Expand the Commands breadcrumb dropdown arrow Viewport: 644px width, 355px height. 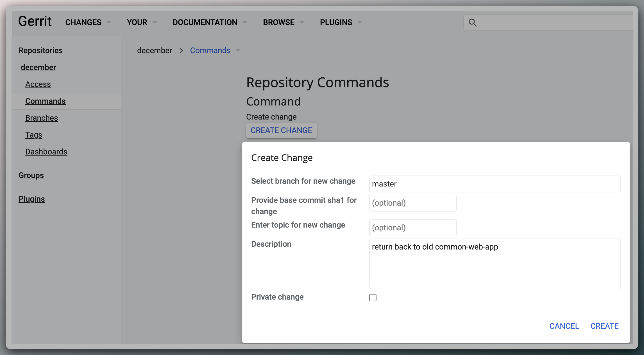point(238,50)
